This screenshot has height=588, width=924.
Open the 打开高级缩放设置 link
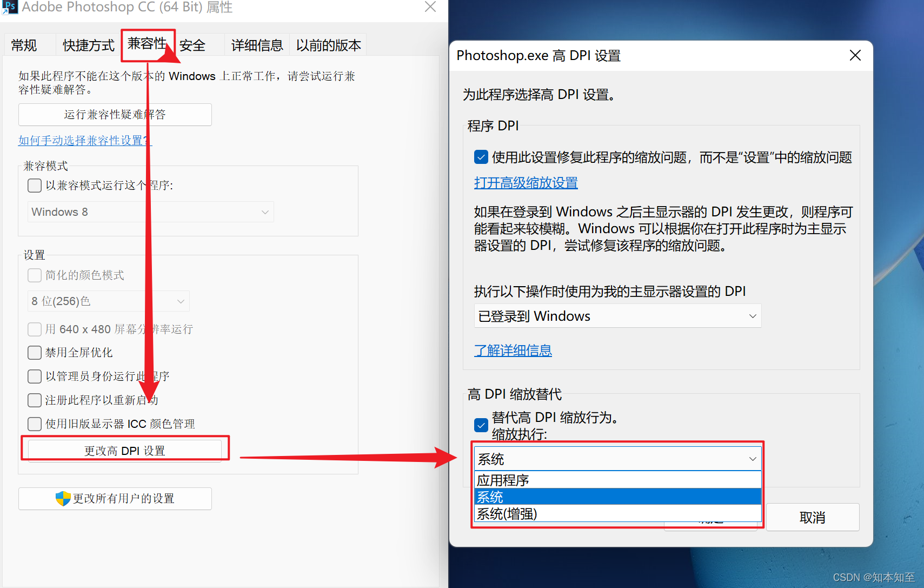[526, 183]
